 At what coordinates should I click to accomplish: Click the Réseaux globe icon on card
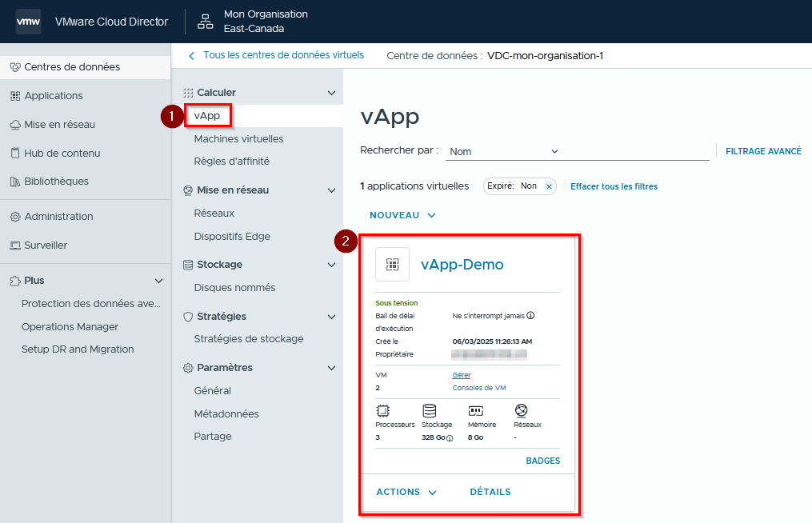tap(521, 411)
